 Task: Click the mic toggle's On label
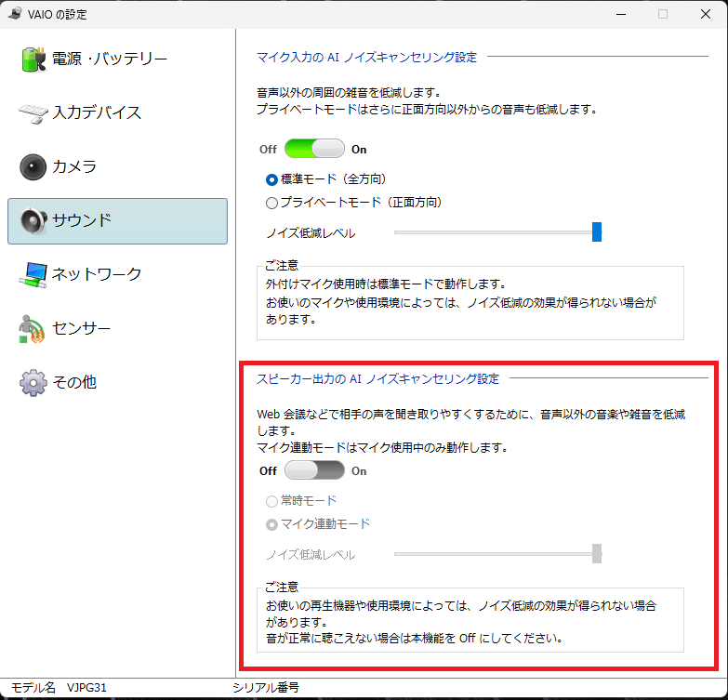point(359,150)
